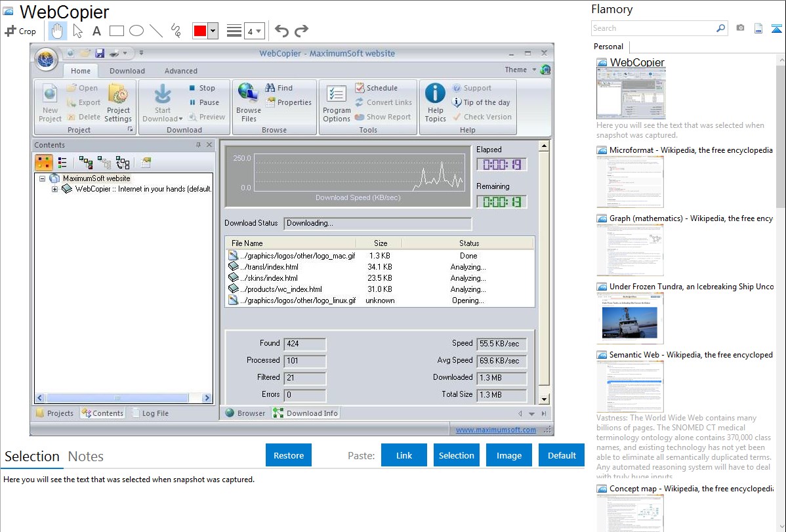786x532 pixels.
Task: Open the Under Frozen Tundra snapshot thumbnail
Action: pyautogui.click(x=630, y=318)
